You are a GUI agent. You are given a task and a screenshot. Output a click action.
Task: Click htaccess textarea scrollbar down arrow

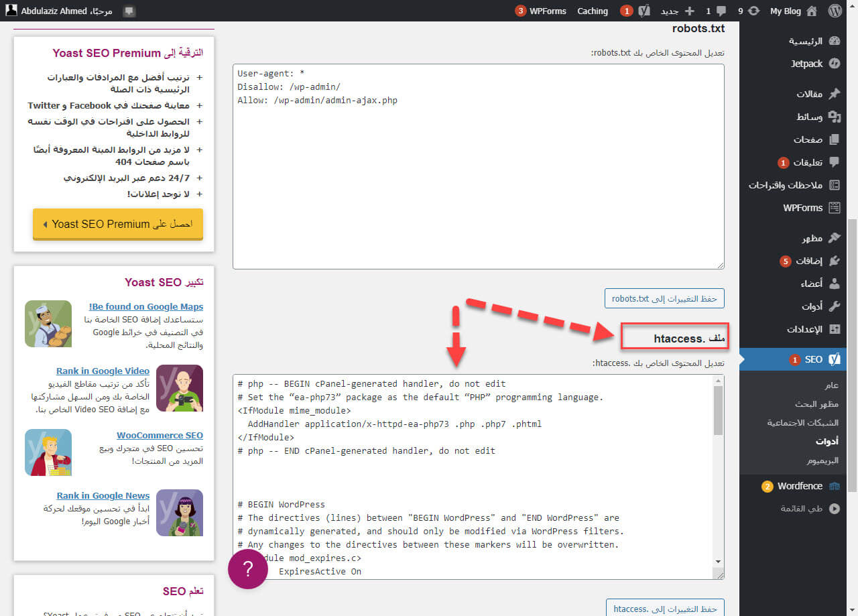point(719,561)
